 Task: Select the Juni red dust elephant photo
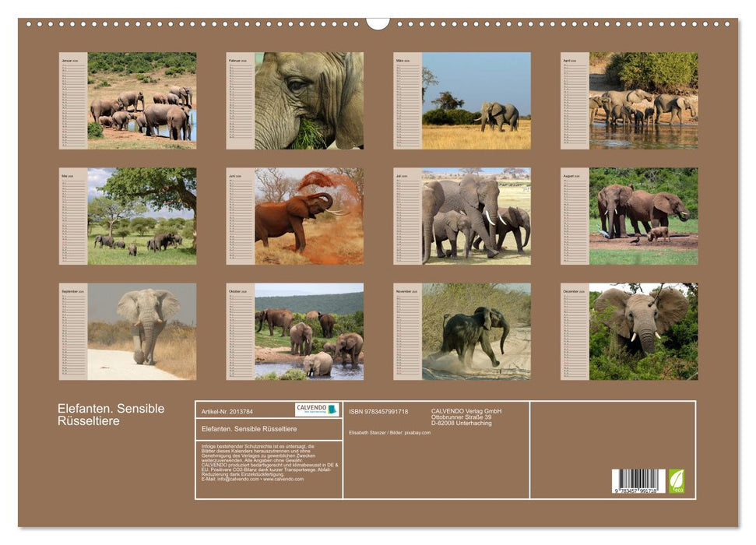309,216
